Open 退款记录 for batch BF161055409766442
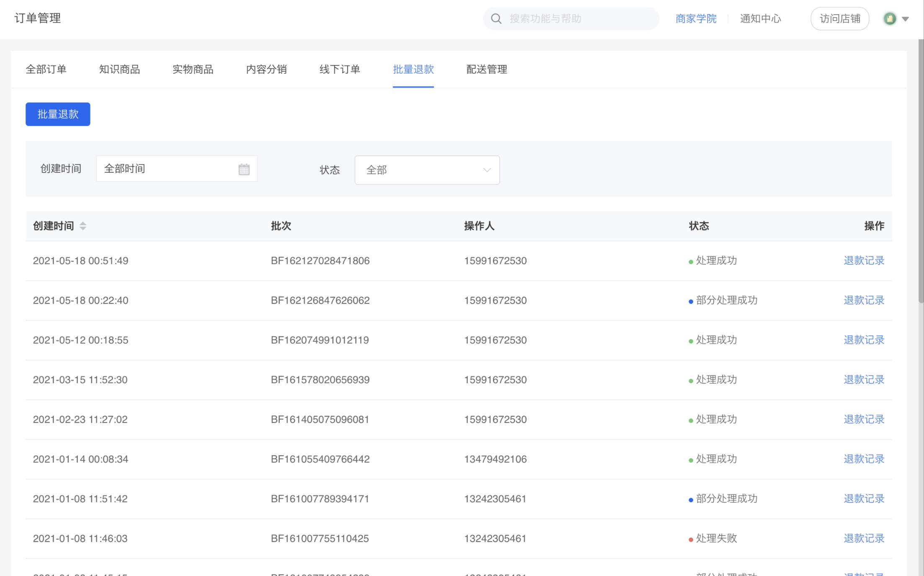Screen dimensions: 924x576 point(864,459)
